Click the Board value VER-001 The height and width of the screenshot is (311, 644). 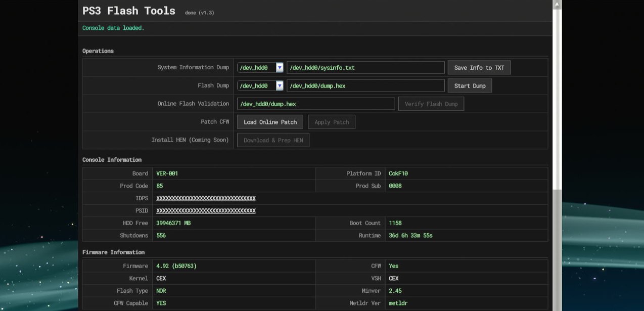(x=167, y=173)
